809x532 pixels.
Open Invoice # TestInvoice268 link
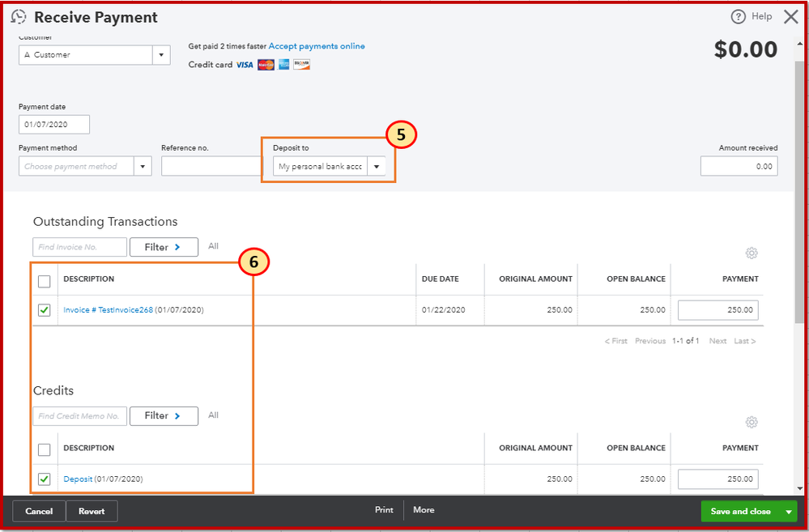[x=109, y=310]
